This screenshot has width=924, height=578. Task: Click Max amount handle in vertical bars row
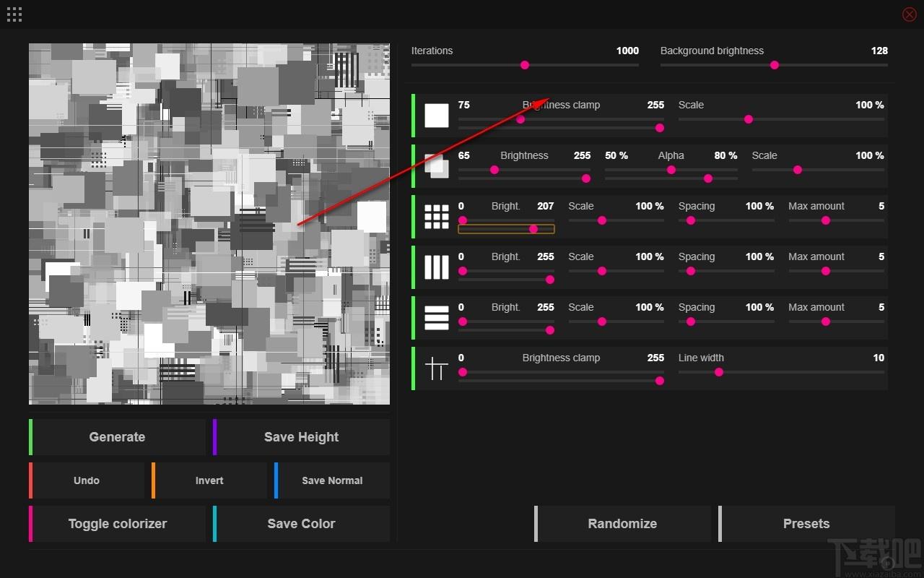tap(826, 271)
